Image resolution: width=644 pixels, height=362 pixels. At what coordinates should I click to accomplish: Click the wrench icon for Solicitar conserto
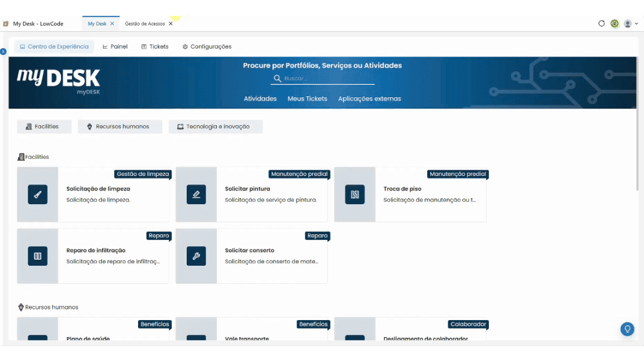(x=196, y=256)
